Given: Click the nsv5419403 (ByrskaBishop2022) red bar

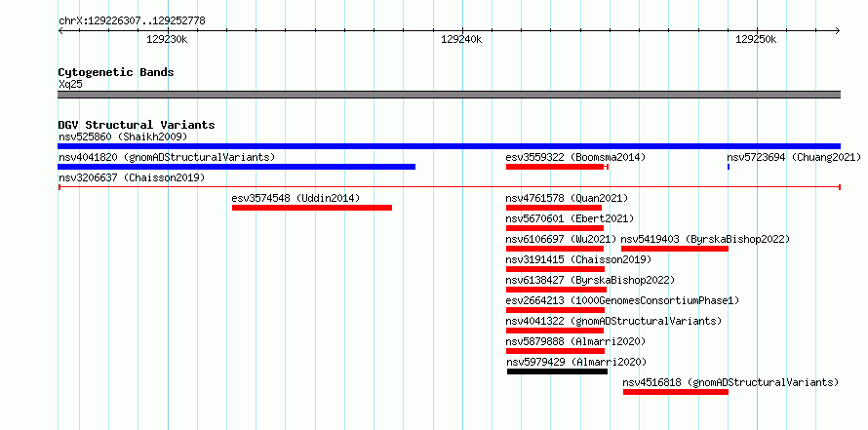Looking at the screenshot, I should coord(675,249).
